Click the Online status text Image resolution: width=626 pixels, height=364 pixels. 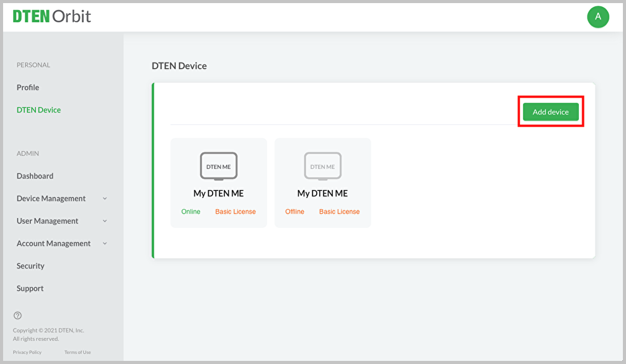click(x=191, y=211)
